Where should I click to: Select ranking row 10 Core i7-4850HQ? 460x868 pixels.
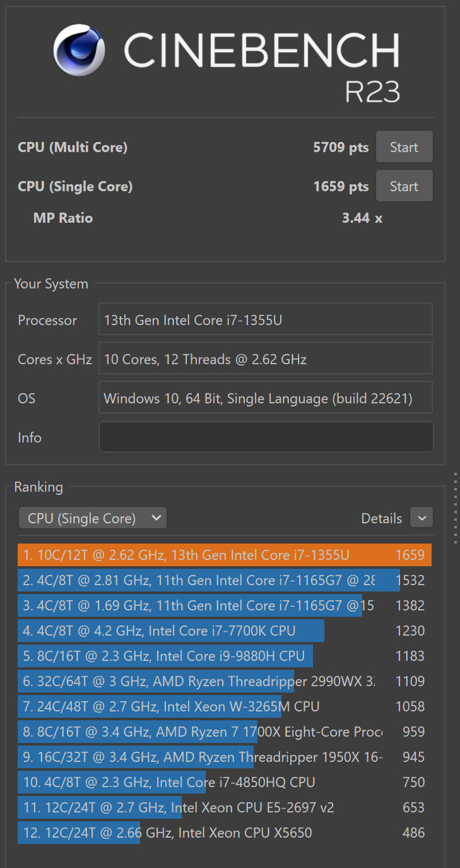pos(225,782)
